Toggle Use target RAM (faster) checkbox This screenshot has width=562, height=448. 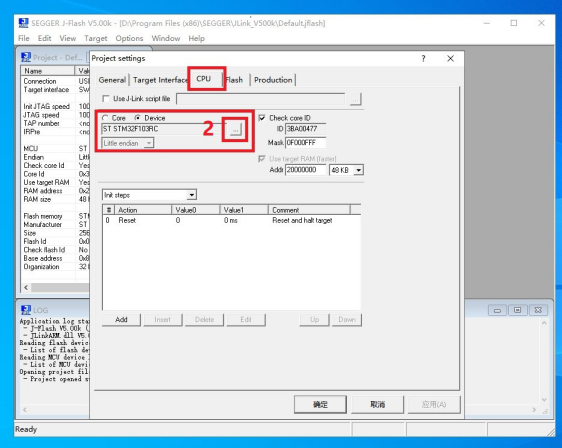coord(262,158)
